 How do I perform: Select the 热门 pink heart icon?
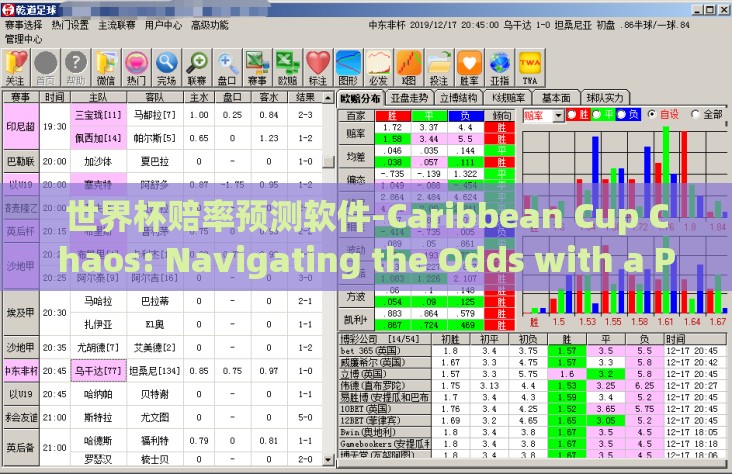click(x=136, y=68)
